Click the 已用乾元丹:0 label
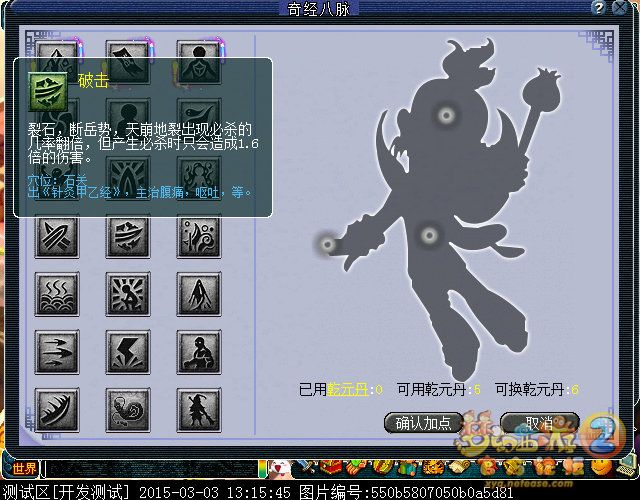Viewport: 640px width, 500px height. click(x=341, y=389)
